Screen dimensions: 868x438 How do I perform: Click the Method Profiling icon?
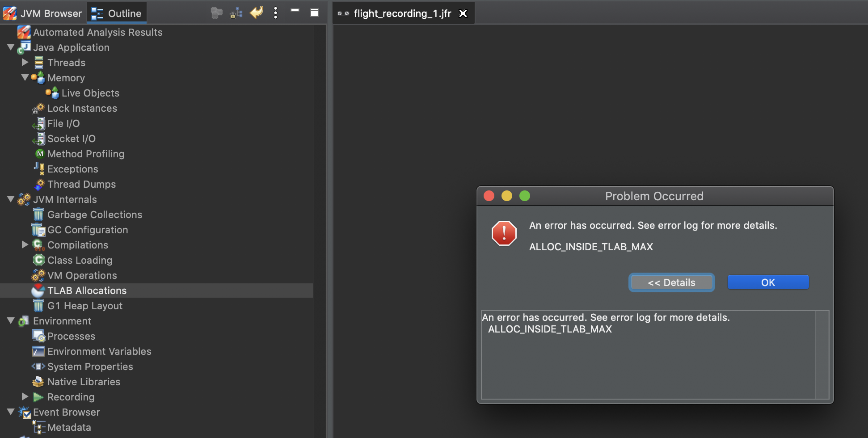[x=40, y=154]
